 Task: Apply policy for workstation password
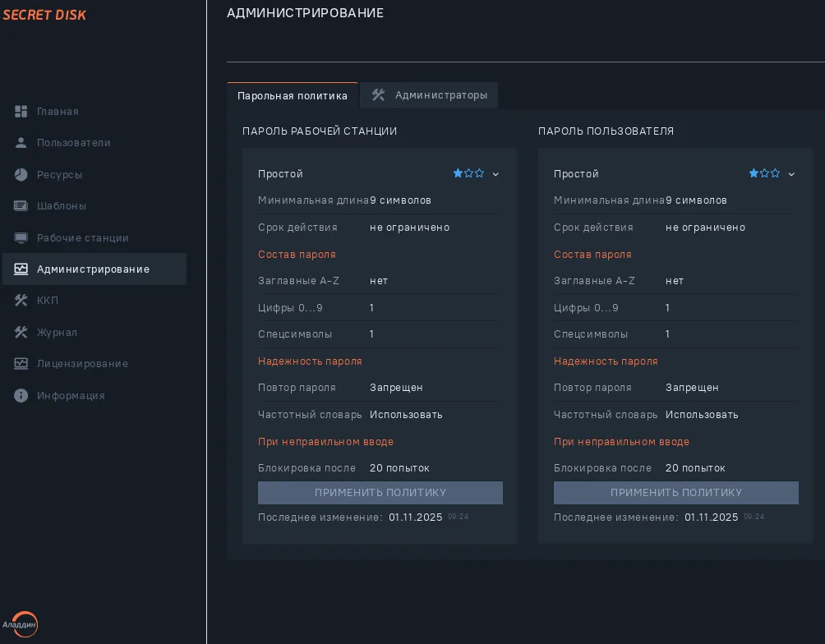380,493
